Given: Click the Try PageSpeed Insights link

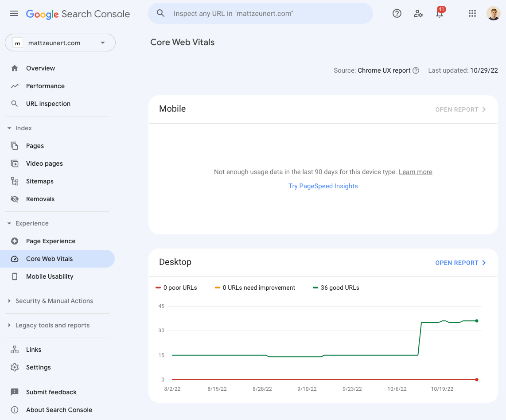Looking at the screenshot, I should coord(323,186).
